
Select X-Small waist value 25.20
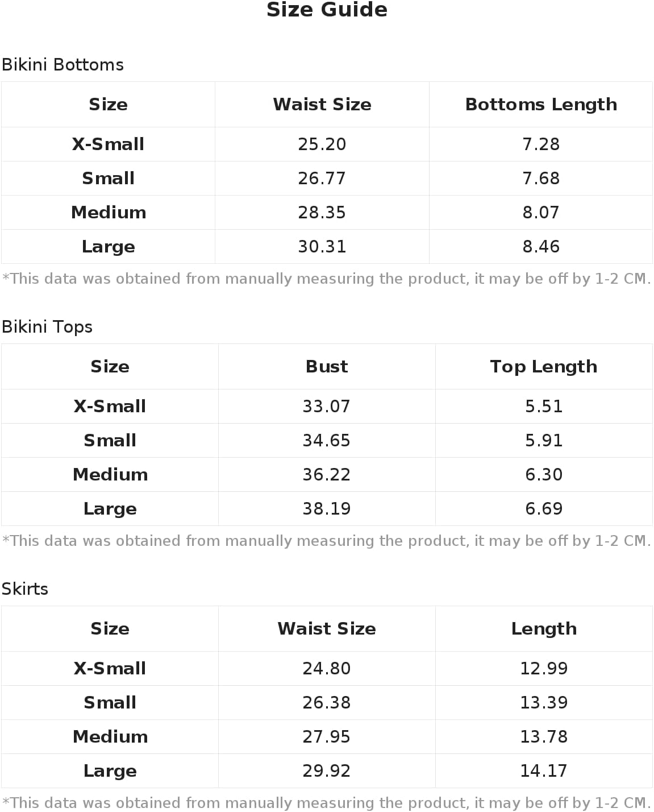322,144
